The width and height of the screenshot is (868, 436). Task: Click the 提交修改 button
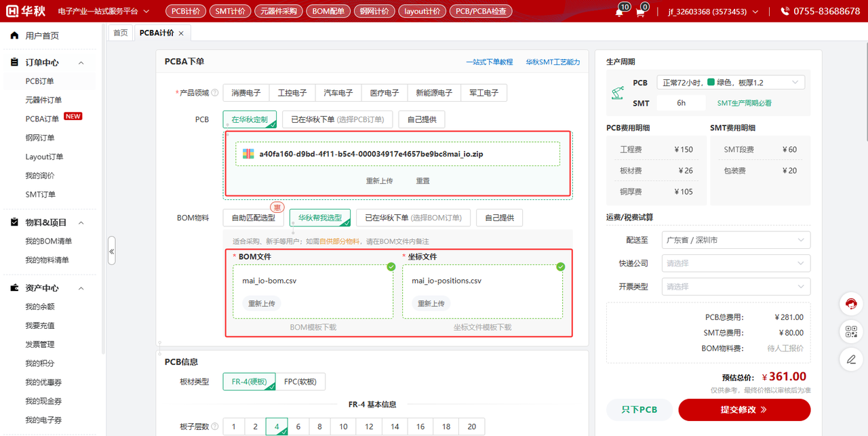(x=744, y=410)
